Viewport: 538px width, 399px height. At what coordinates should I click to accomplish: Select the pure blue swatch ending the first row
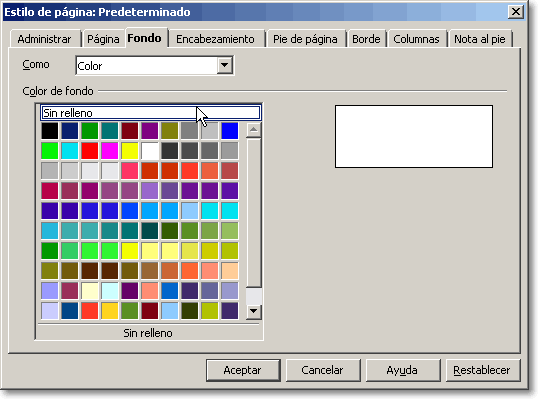230,131
